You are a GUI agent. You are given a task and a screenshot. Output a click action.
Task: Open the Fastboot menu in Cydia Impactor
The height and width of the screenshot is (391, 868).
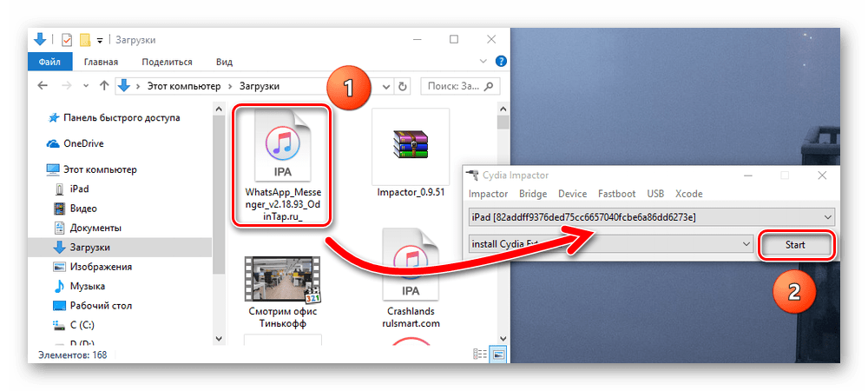[616, 194]
